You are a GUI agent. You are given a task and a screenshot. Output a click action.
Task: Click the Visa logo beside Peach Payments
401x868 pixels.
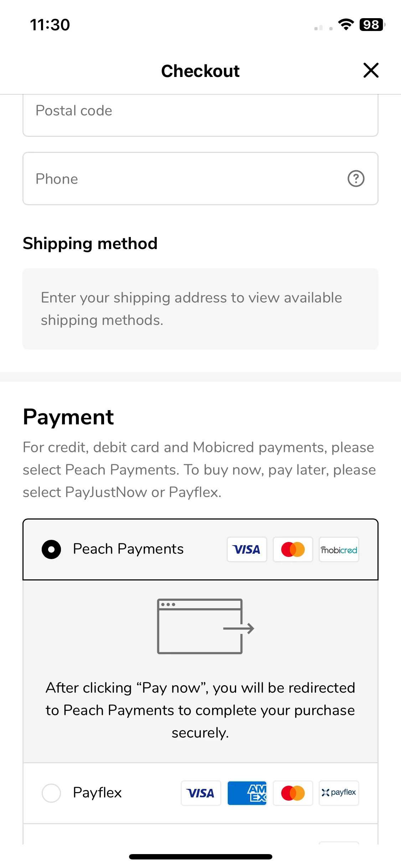click(247, 549)
